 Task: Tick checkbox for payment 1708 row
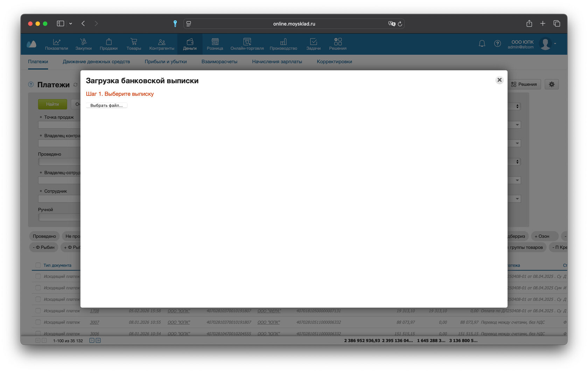point(38,311)
